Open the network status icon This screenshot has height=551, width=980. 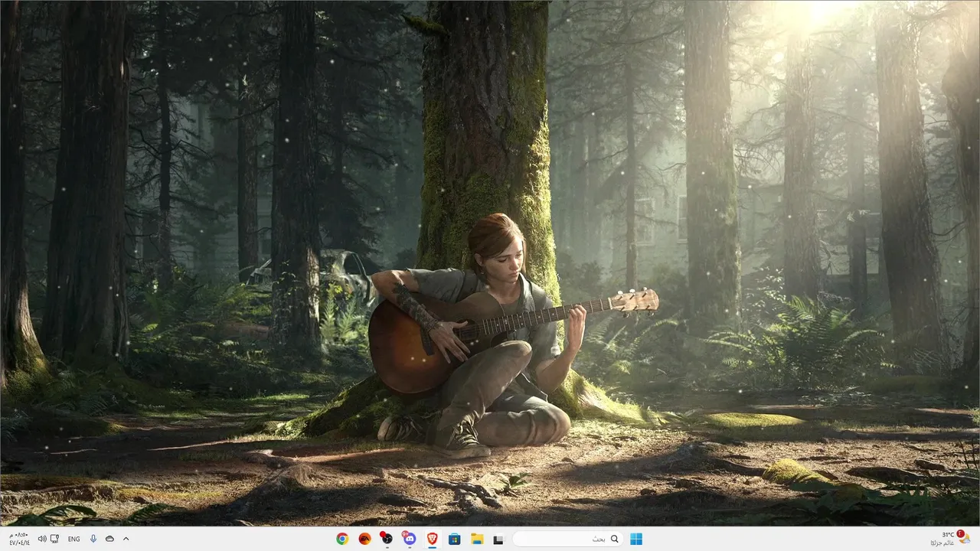pyautogui.click(x=54, y=539)
